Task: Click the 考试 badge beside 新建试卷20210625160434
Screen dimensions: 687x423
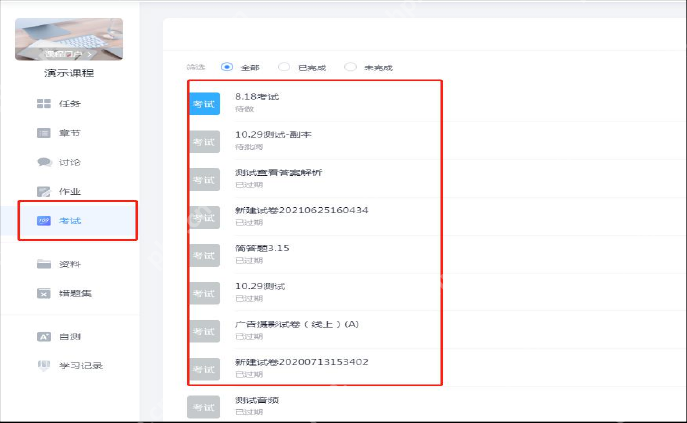Action: coord(204,218)
